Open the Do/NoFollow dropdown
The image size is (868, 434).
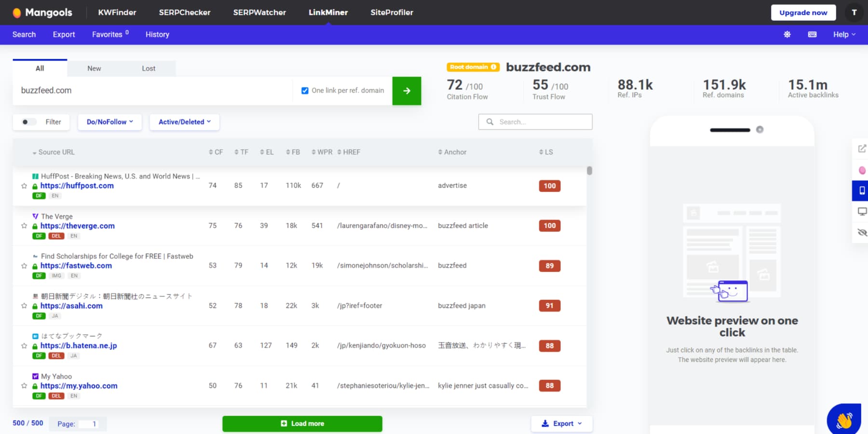click(109, 122)
